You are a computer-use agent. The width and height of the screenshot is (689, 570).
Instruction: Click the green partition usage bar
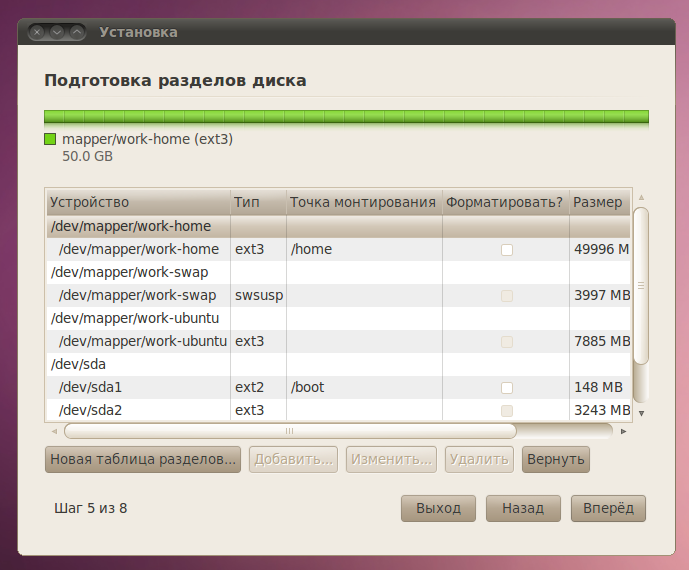click(x=346, y=117)
